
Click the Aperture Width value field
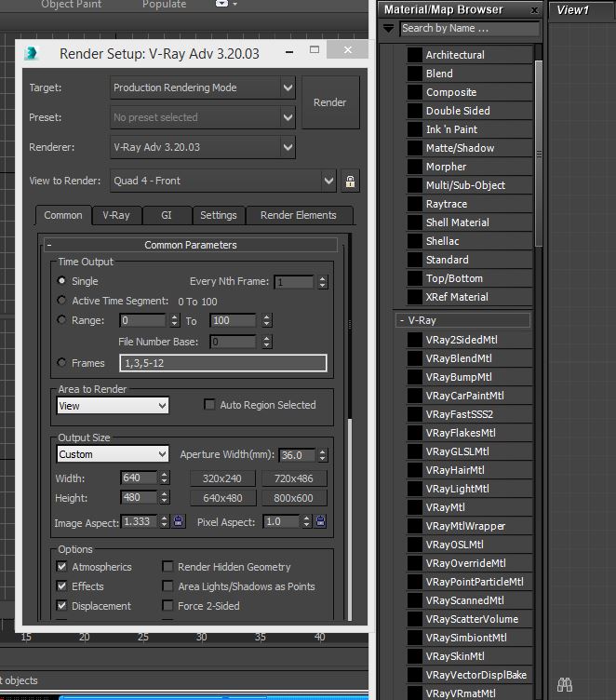point(297,455)
